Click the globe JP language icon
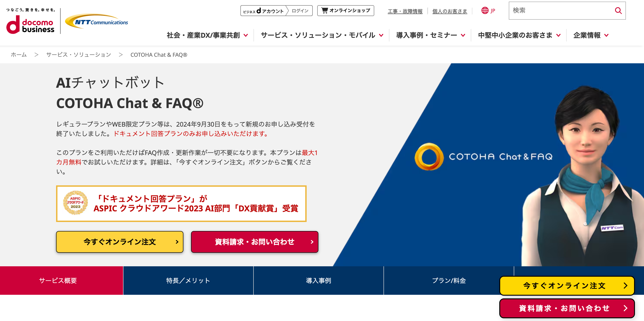644x321 pixels. (x=488, y=10)
